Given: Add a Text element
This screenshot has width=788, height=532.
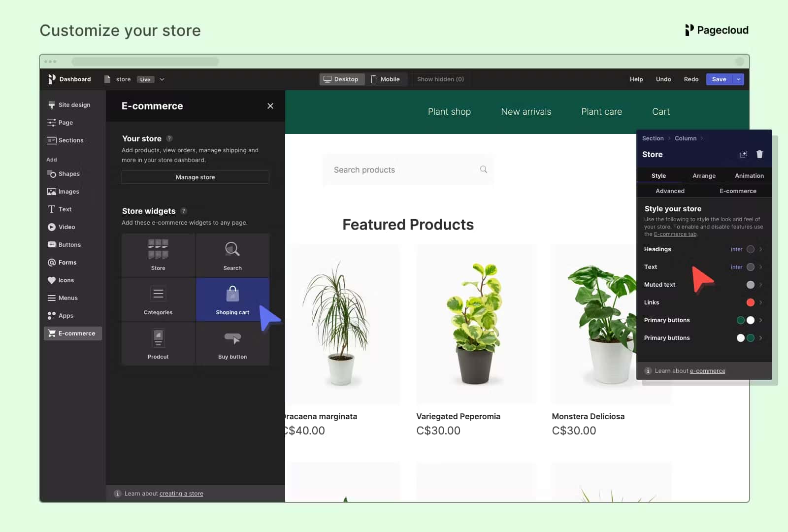Looking at the screenshot, I should coord(60,209).
